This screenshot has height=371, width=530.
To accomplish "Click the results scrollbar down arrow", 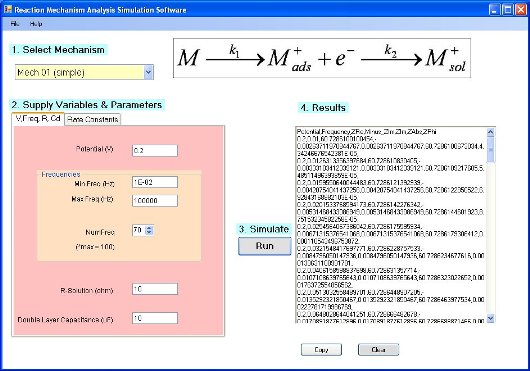I will pyautogui.click(x=491, y=318).
